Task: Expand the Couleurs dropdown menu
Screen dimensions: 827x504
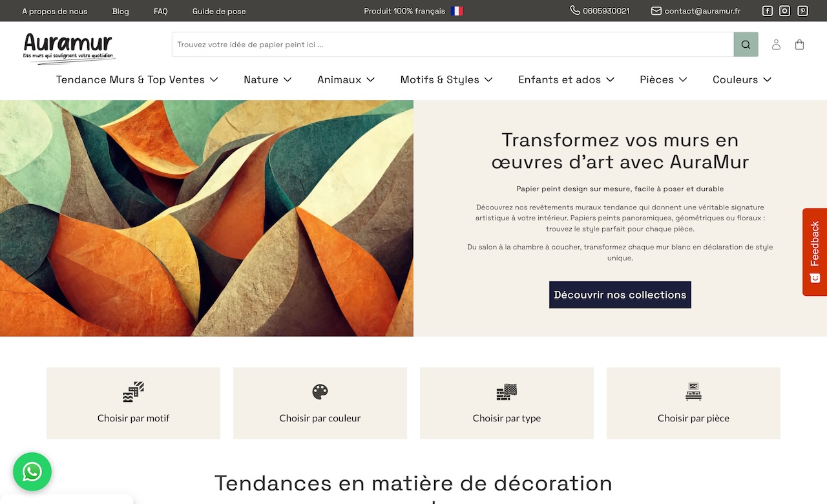Action: click(742, 79)
